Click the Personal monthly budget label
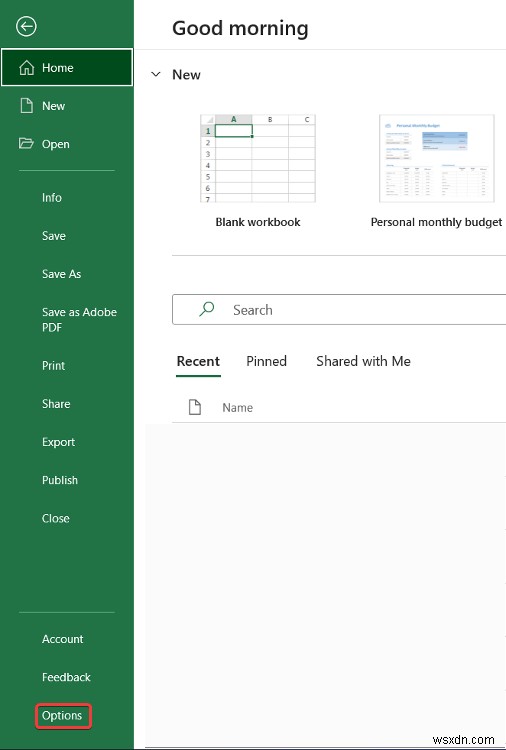The height and width of the screenshot is (750, 506). pyautogui.click(x=437, y=222)
